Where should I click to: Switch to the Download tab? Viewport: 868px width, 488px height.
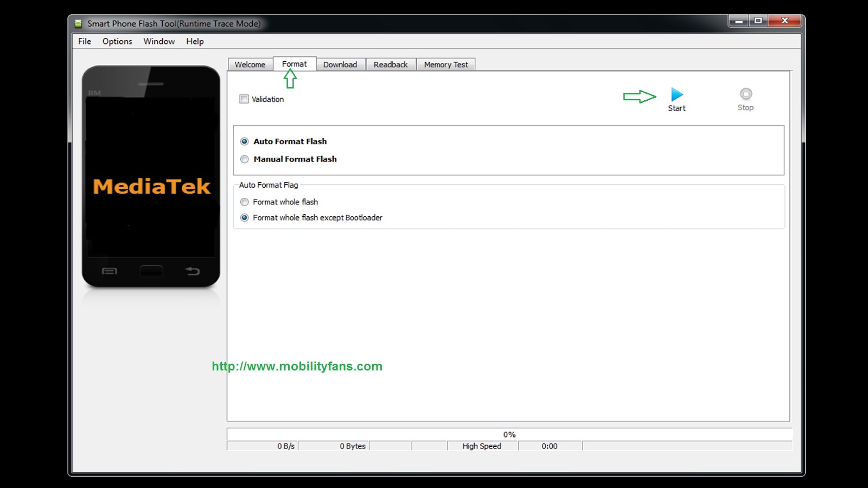[x=340, y=65]
